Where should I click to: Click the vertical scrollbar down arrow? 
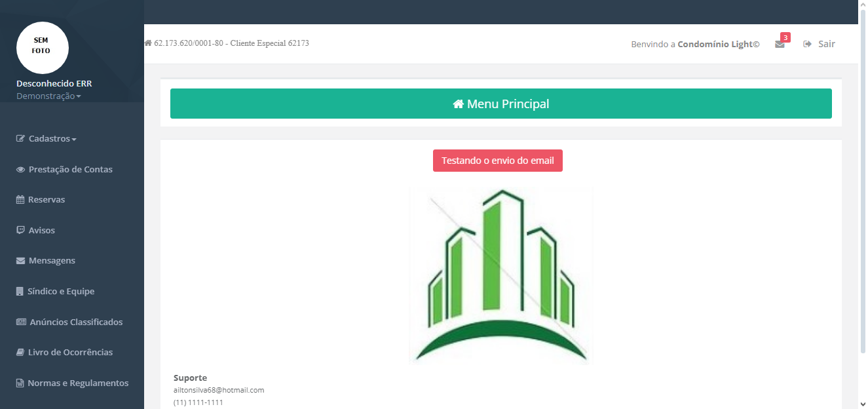tap(863, 403)
